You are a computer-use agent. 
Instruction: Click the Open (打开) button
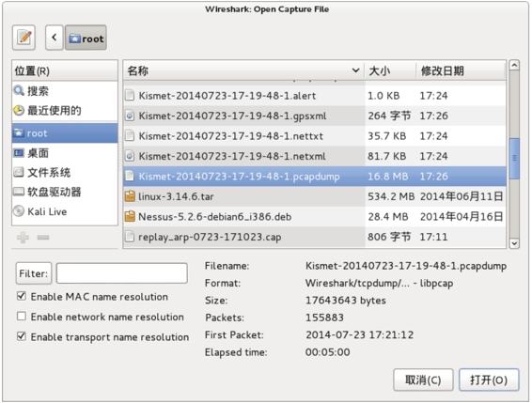pyautogui.click(x=489, y=380)
